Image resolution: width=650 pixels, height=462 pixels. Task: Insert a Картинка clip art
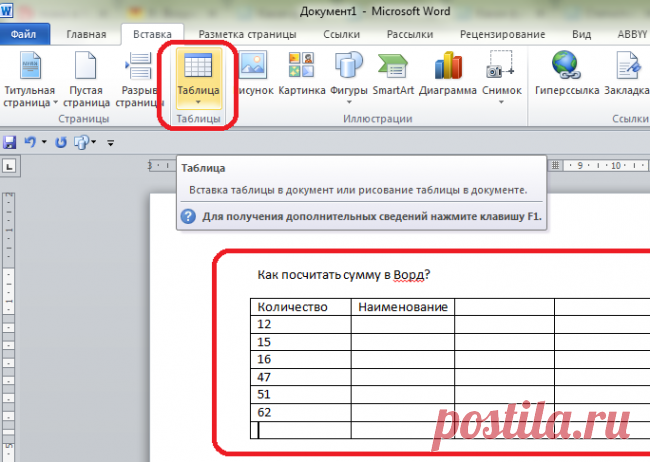302,74
